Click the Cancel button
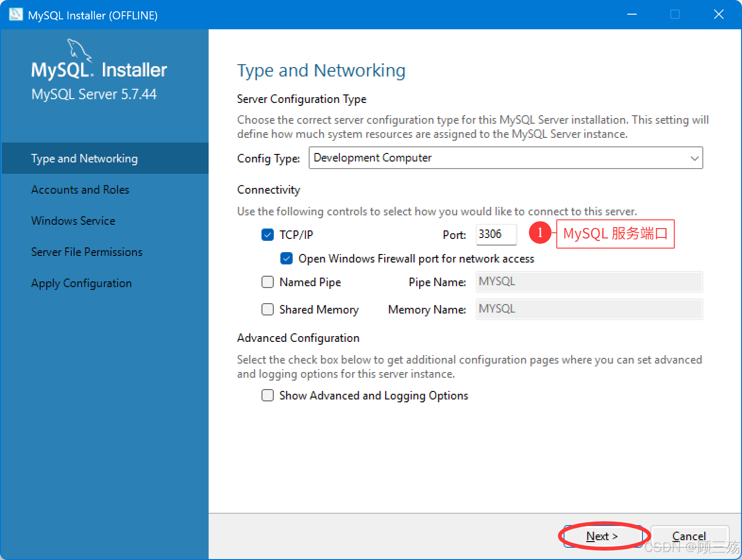Screen dimensions: 742x560 690,536
